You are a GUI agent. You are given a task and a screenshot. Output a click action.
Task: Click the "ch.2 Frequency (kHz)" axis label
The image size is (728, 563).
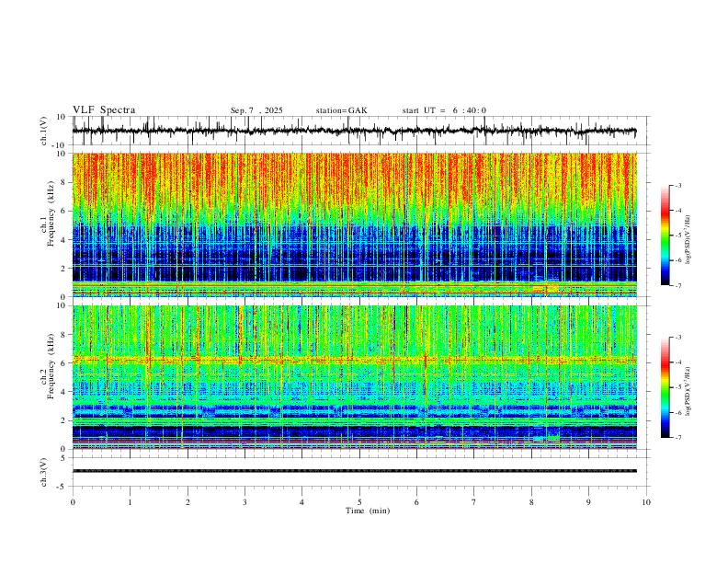(48, 366)
